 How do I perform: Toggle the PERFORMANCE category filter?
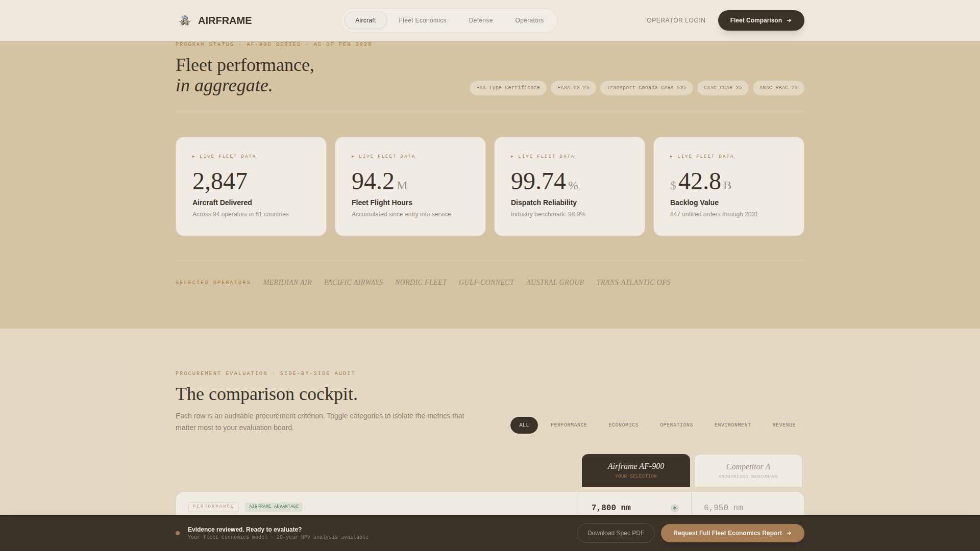[569, 424]
